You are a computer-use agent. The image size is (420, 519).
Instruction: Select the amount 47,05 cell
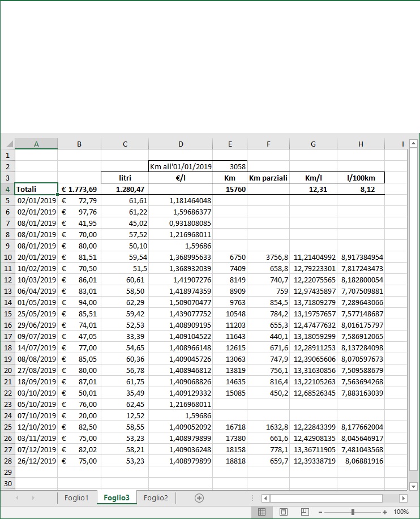click(x=79, y=336)
